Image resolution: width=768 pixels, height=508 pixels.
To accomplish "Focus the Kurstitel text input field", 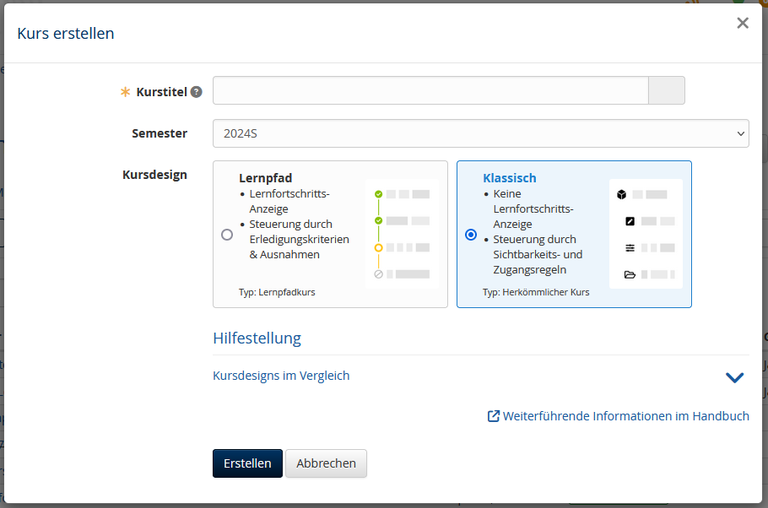I will pos(431,91).
